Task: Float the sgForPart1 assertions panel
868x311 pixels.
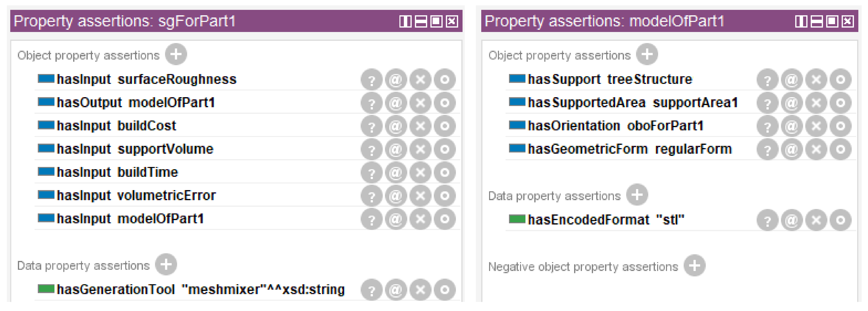Action: click(436, 22)
